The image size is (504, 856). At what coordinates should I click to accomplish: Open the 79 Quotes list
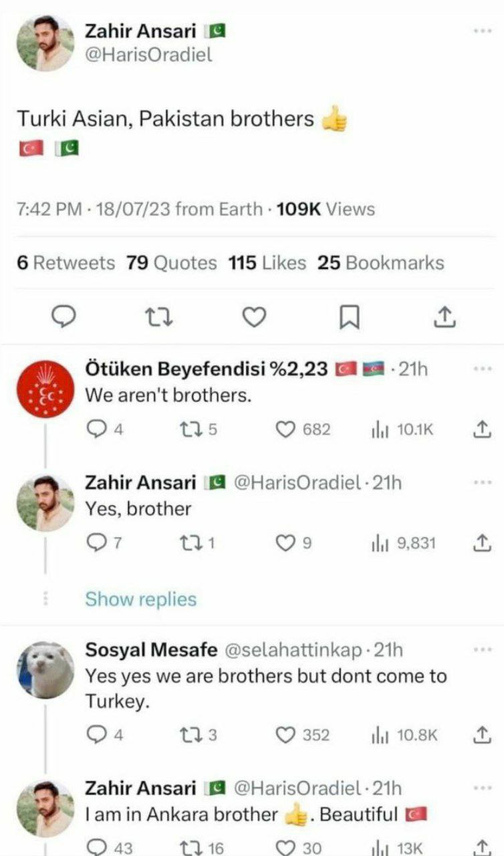171,263
